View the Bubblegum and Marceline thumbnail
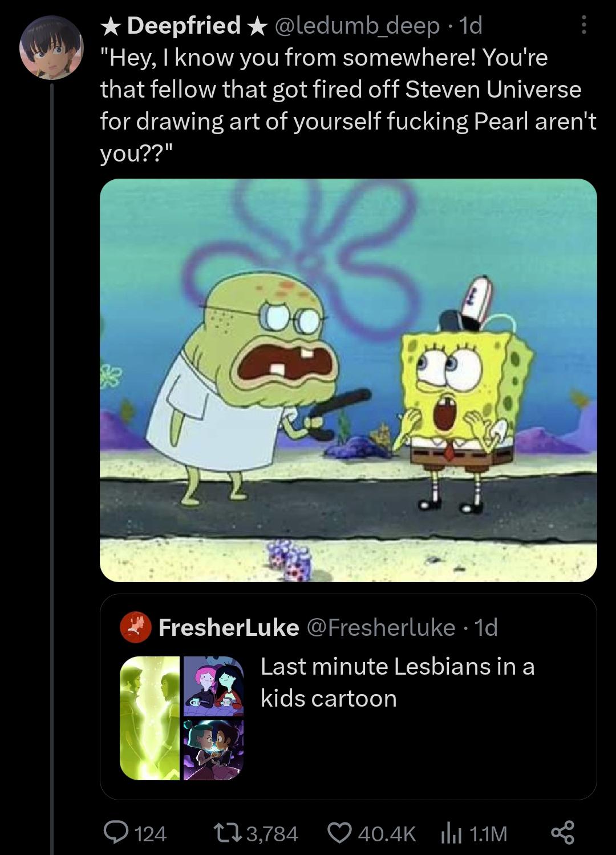The height and width of the screenshot is (855, 616). (x=213, y=687)
